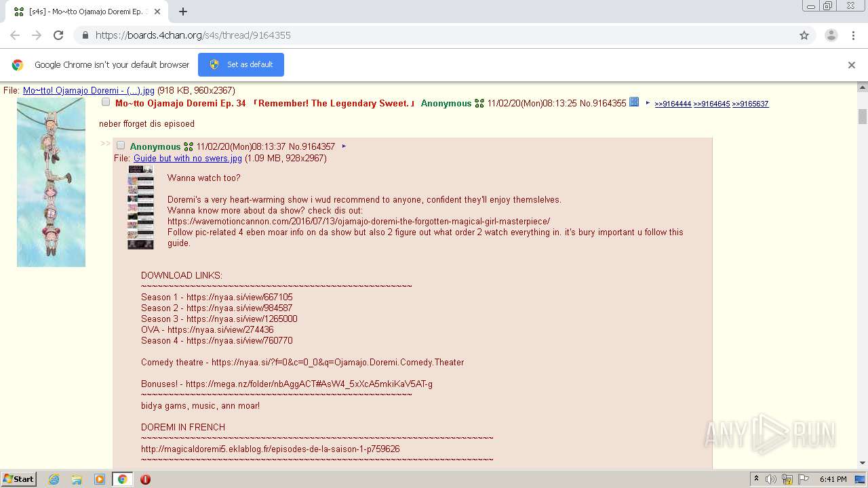This screenshot has height=488, width=868.
Task: Expand the guide image thumbnail
Action: [140, 207]
